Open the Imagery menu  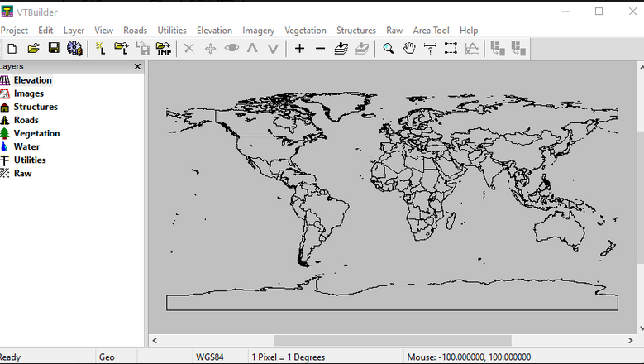coord(258,31)
